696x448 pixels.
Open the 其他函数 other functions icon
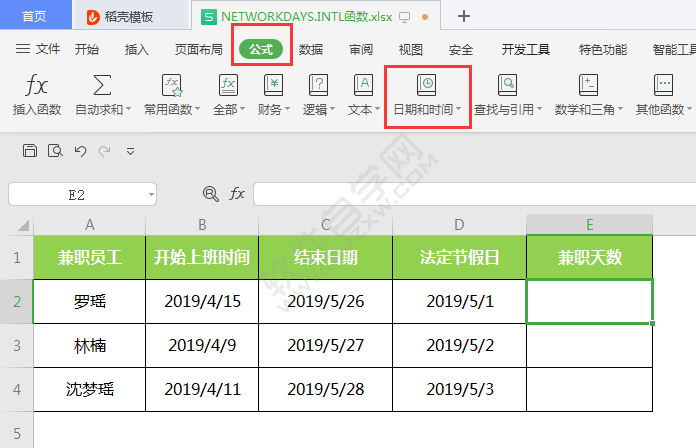pyautogui.click(x=664, y=85)
